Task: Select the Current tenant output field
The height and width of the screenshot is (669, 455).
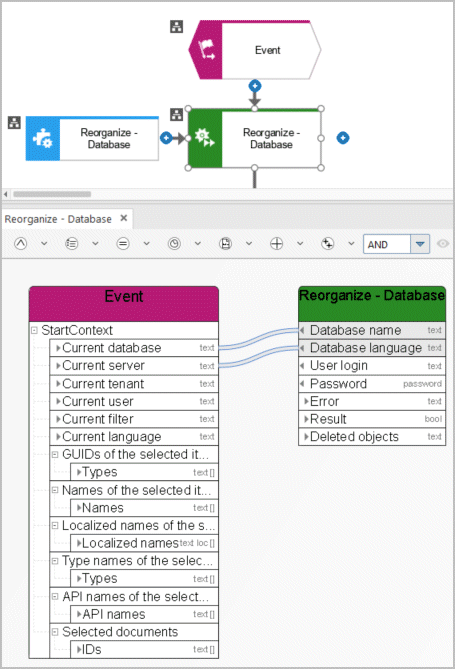Action: click(134, 384)
